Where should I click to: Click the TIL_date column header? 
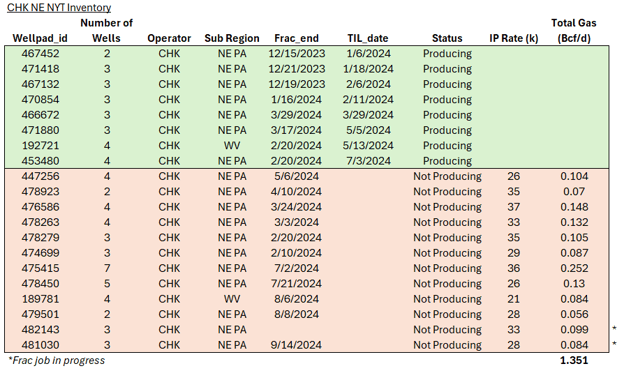tap(368, 38)
